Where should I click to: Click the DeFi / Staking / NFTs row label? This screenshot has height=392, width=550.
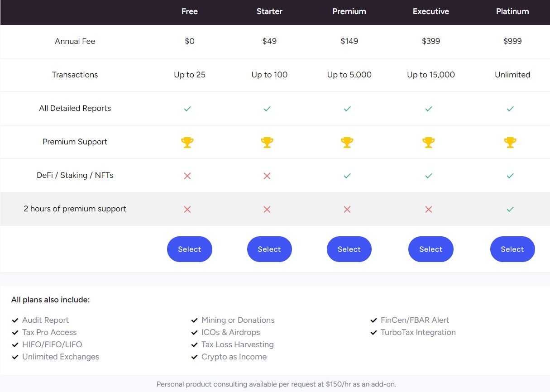[75, 175]
